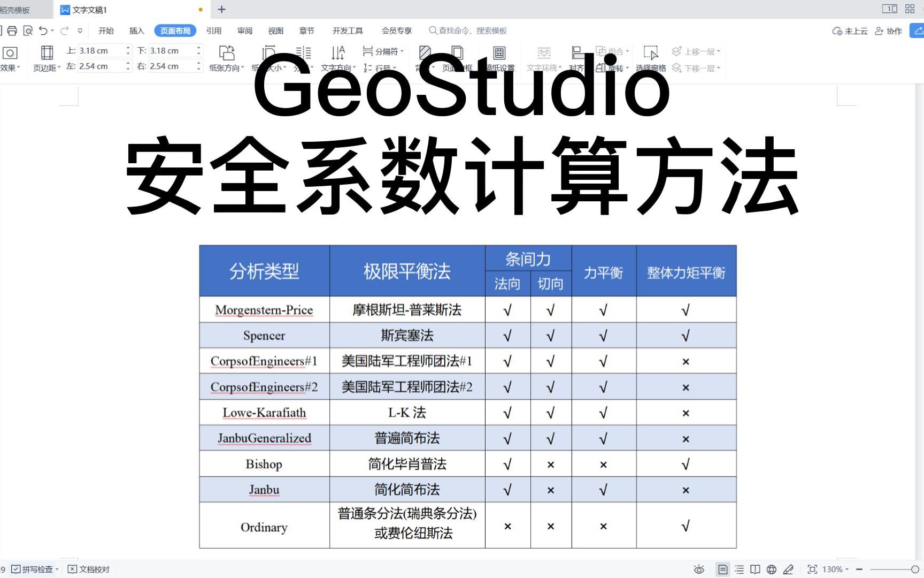The image size is (924, 578).
Task: Open the 下移一层 send backward dropdown
Action: coord(696,68)
